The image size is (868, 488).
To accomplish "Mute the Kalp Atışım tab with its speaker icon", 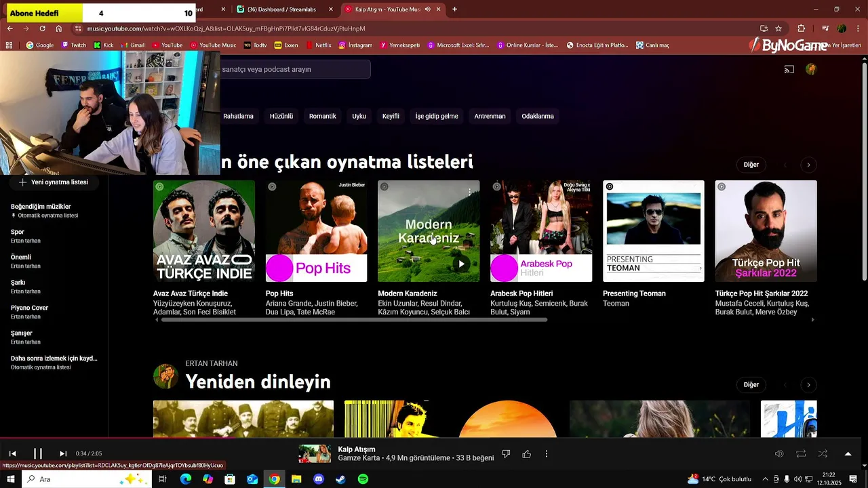I will pyautogui.click(x=428, y=9).
